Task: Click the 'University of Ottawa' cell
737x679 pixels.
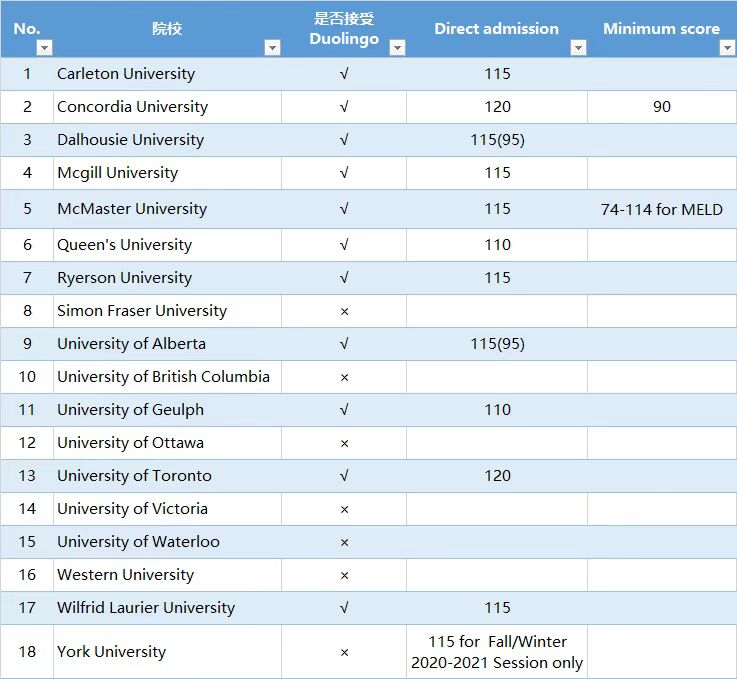Action: coord(167,443)
